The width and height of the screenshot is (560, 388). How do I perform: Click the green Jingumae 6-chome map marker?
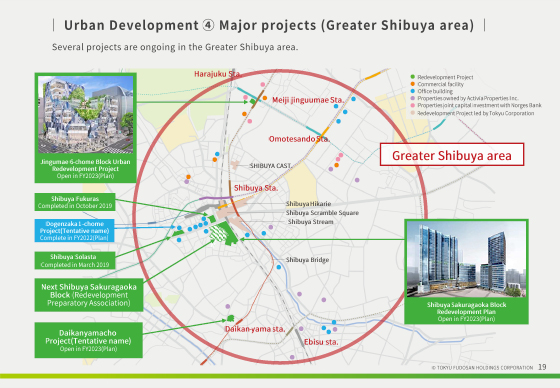[253, 102]
